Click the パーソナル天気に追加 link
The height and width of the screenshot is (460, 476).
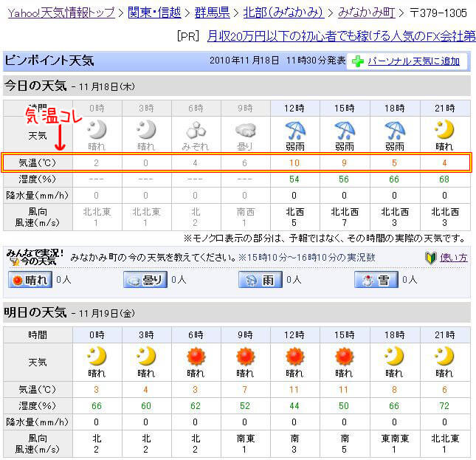pyautogui.click(x=413, y=61)
